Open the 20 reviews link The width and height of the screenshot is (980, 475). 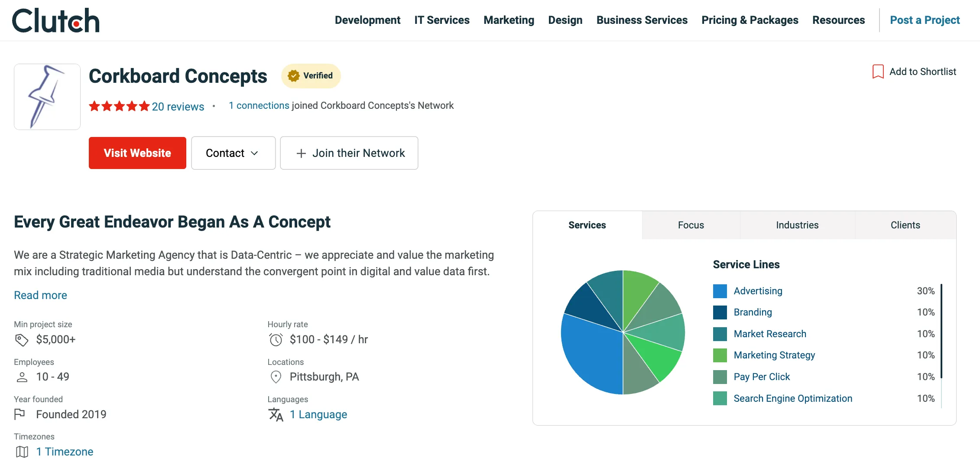178,107
